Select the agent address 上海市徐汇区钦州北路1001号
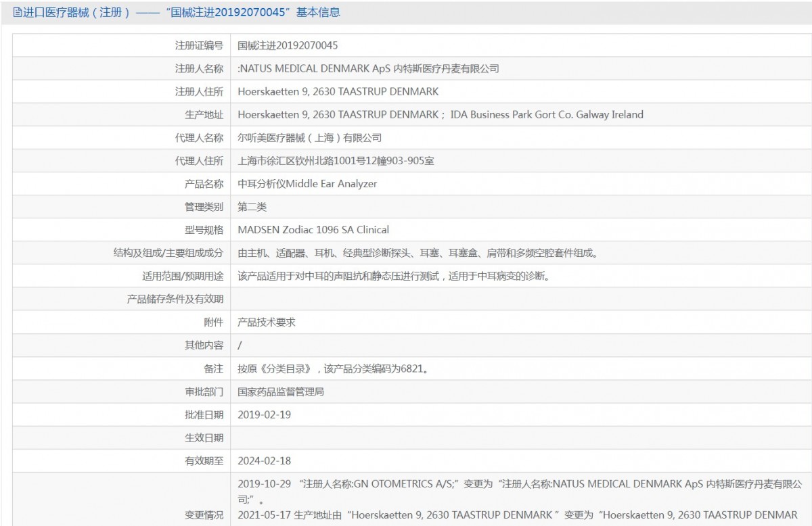This screenshot has width=812, height=526. (336, 161)
